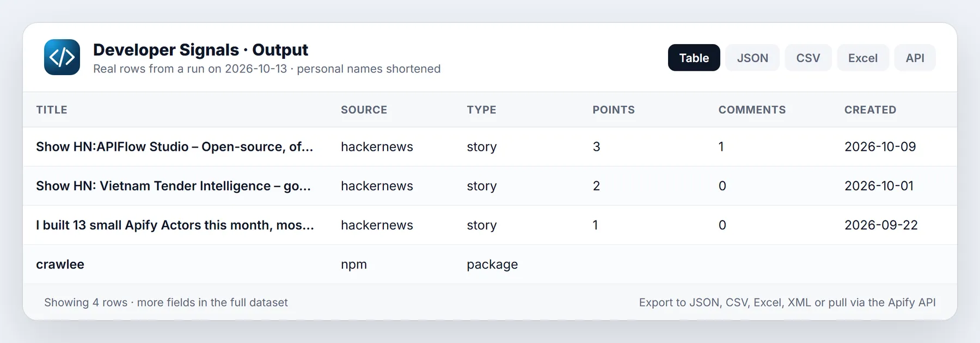Click the 'Real rows from a run' subtitle
This screenshot has width=980, height=343.
pos(267,69)
